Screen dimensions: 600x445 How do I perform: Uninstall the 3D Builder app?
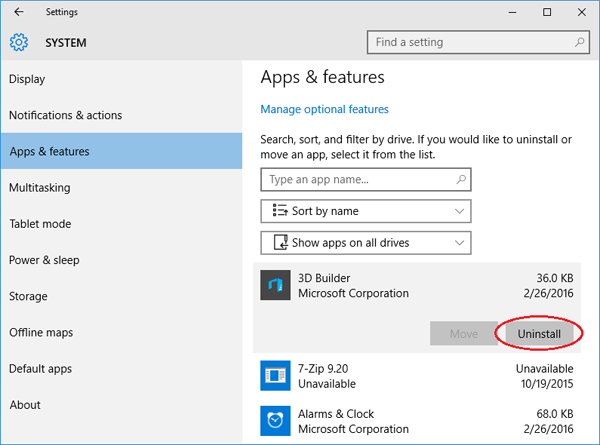click(539, 333)
